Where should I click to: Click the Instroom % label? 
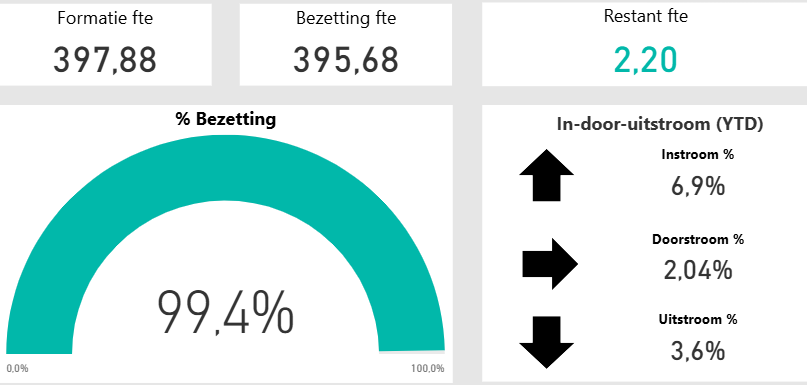698,154
